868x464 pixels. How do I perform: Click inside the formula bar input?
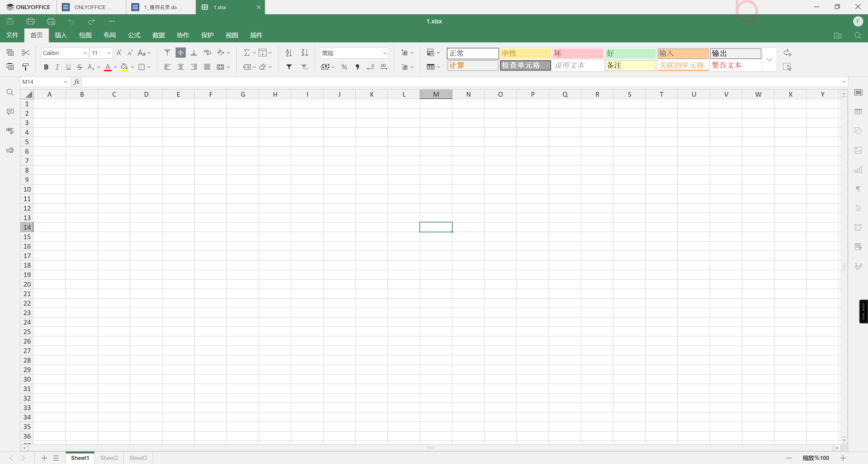click(x=461, y=82)
